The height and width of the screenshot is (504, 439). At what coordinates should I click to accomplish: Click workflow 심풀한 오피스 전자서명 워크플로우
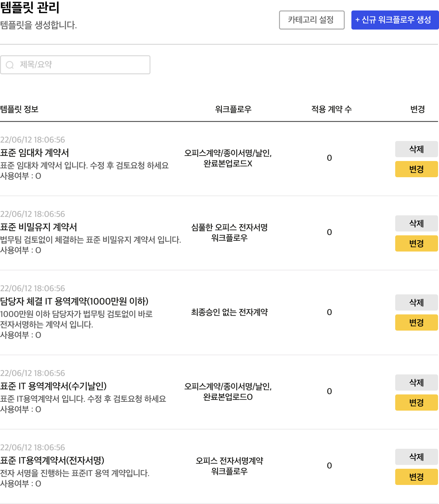pyautogui.click(x=229, y=232)
